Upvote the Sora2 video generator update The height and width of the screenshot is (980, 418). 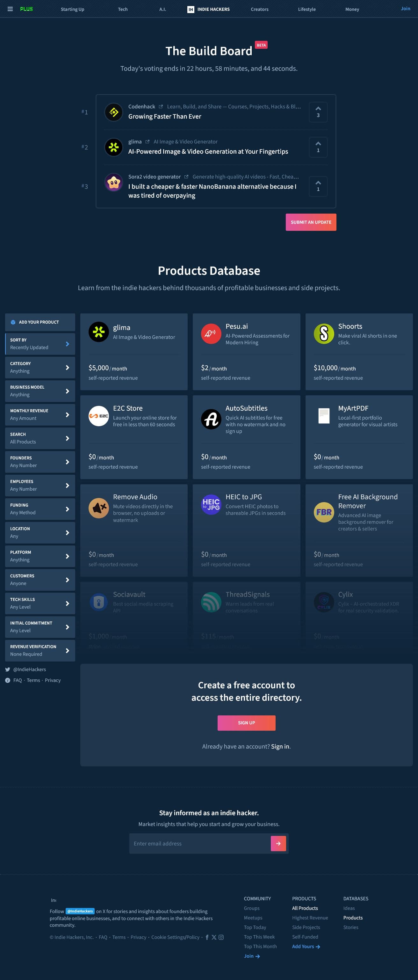point(318,186)
